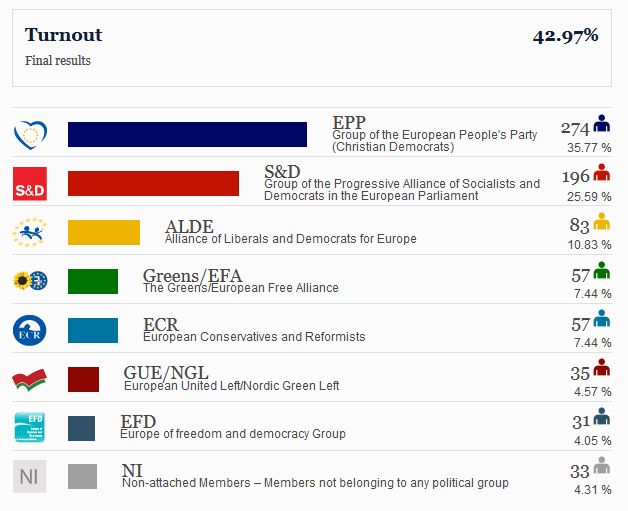Screen dimensions: 628x511
Task: Select the yellow ALDE bar
Action: coord(104,232)
